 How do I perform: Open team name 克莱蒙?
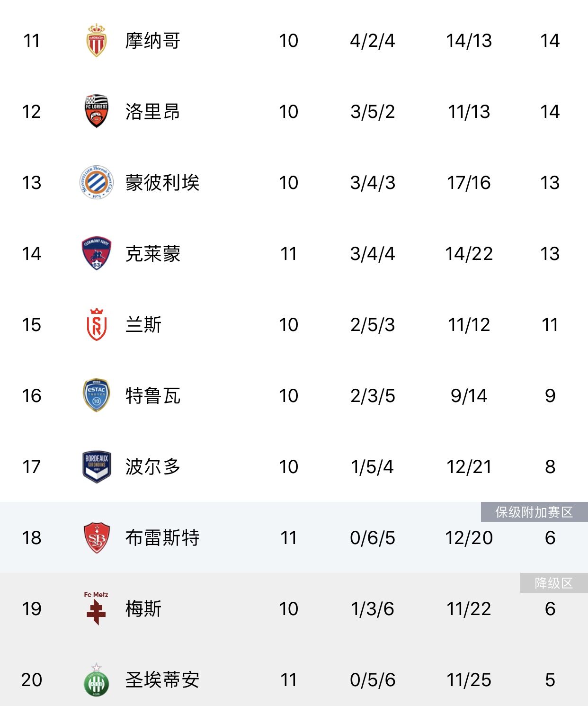(x=153, y=254)
